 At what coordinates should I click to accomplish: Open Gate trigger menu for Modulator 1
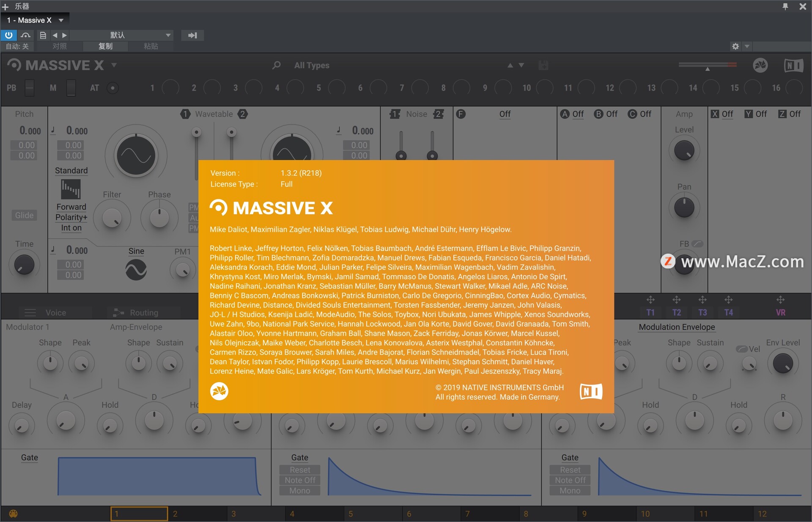(x=30, y=458)
